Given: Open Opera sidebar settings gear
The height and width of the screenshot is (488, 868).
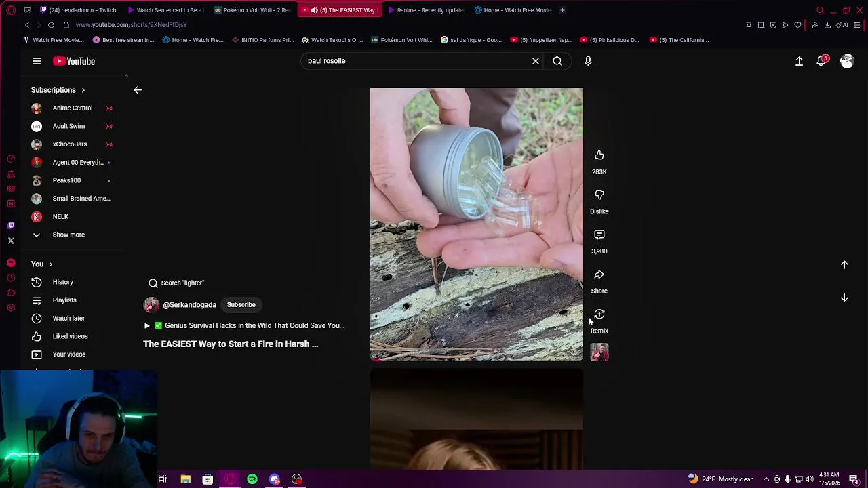Looking at the screenshot, I should (11, 308).
